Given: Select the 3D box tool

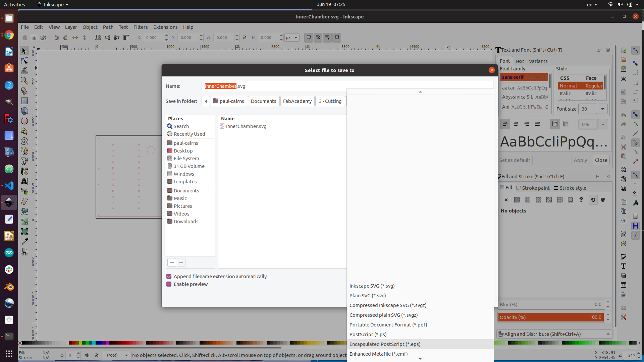Looking at the screenshot, I should click(x=24, y=111).
